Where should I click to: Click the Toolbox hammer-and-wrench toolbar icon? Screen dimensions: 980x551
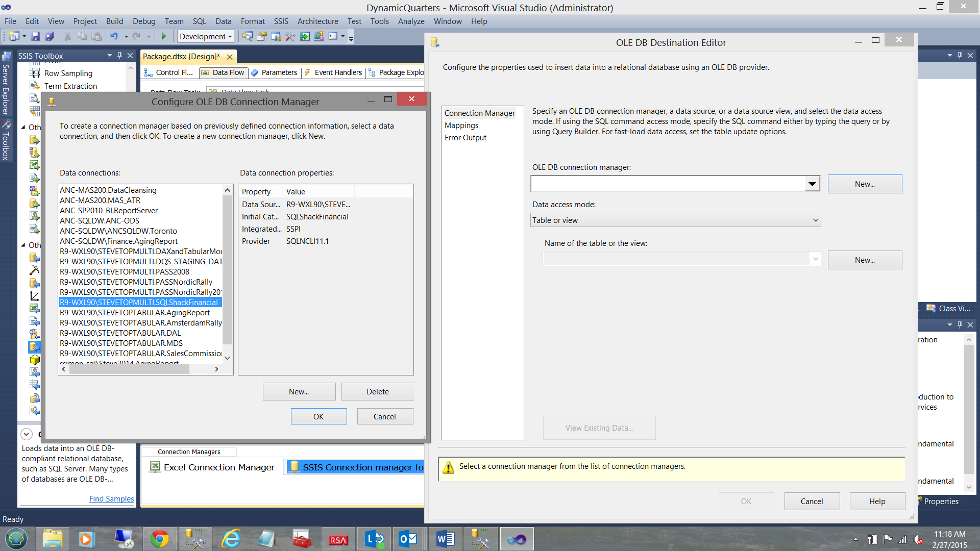coord(290,36)
